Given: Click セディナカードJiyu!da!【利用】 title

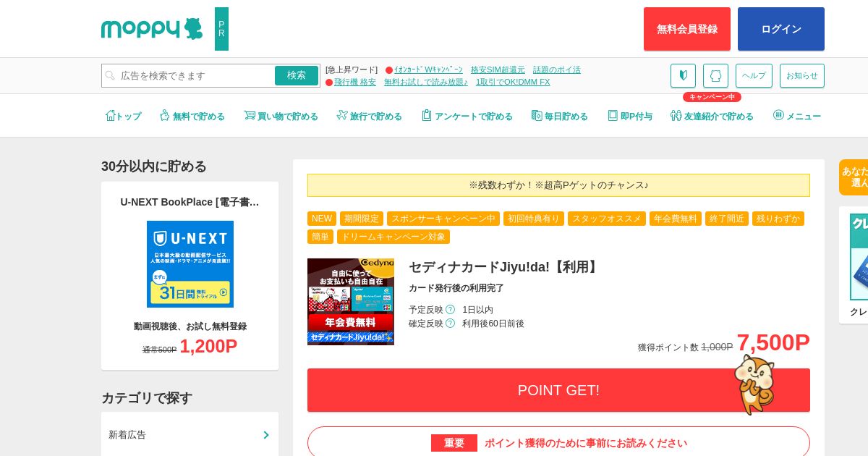Looking at the screenshot, I should 505,267.
